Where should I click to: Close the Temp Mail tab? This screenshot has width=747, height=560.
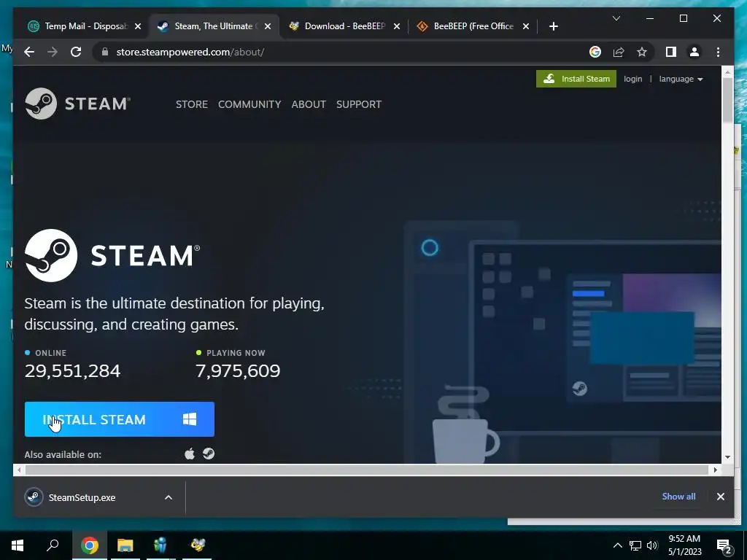(138, 27)
